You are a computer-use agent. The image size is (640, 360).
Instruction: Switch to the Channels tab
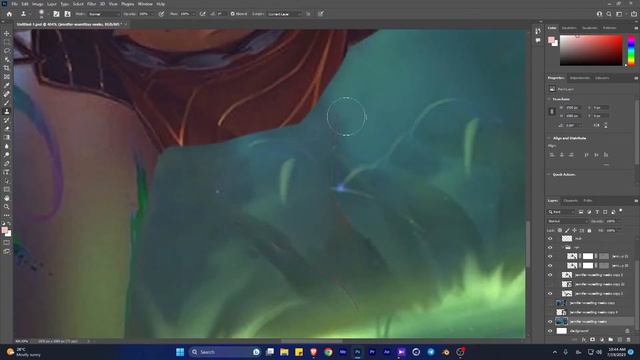pos(571,201)
